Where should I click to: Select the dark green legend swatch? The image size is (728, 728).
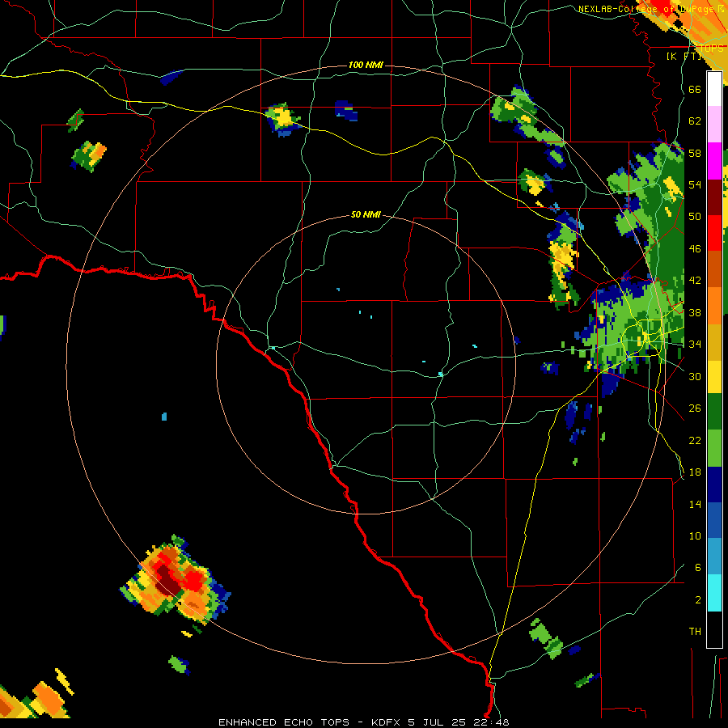pyautogui.click(x=714, y=413)
